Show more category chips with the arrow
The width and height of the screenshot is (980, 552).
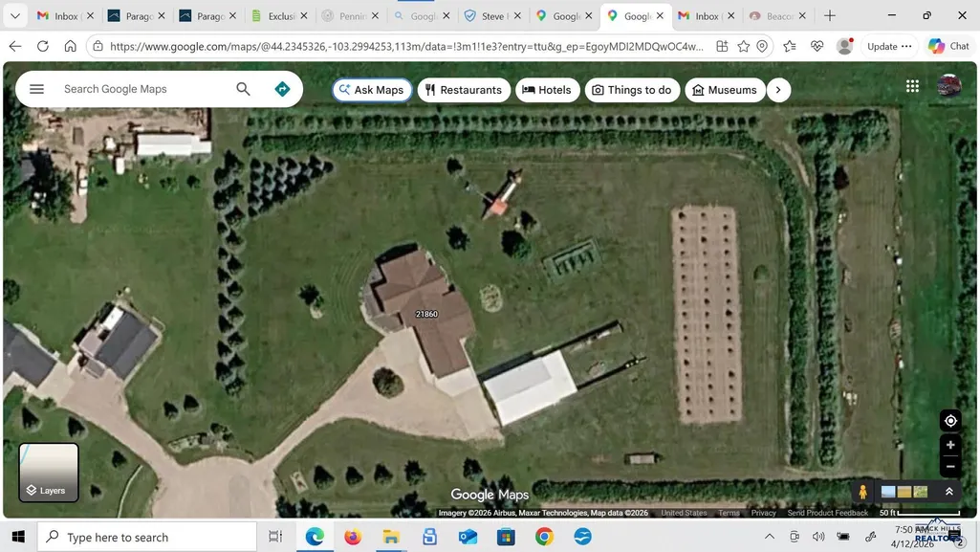778,90
